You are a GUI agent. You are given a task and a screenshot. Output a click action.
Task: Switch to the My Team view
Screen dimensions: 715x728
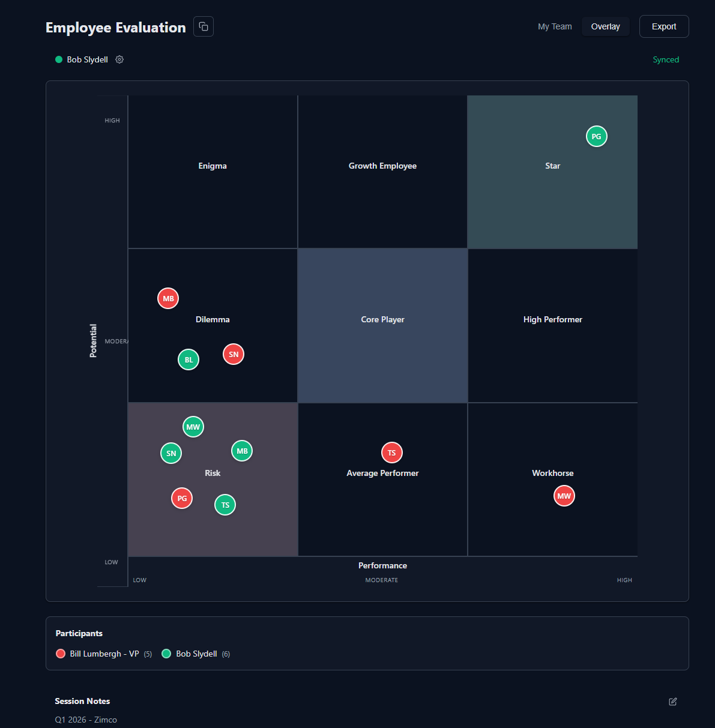(554, 26)
